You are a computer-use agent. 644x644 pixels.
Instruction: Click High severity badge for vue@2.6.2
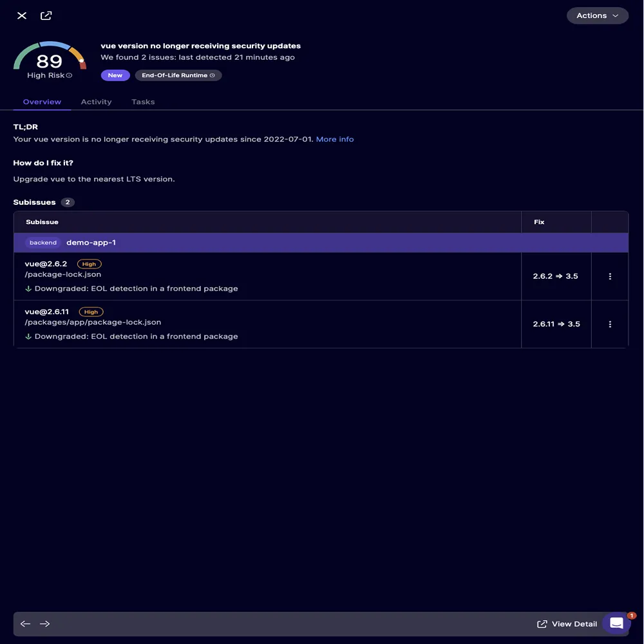[x=89, y=264]
